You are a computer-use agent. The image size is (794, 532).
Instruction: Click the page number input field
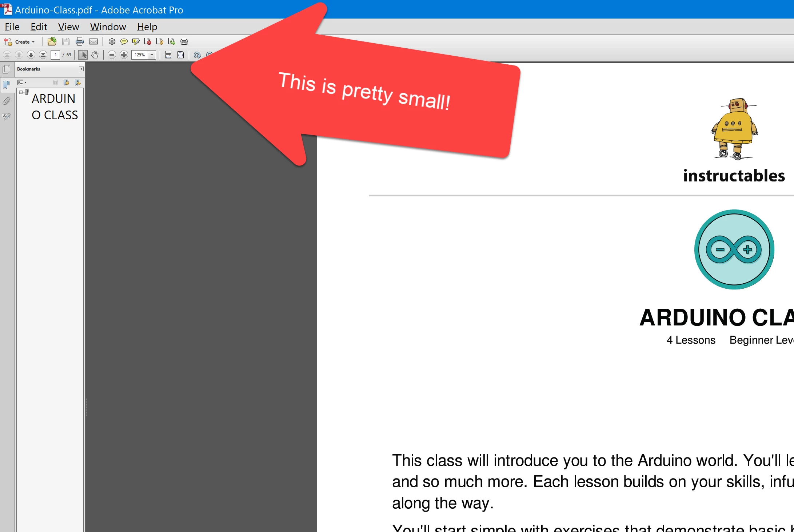tap(55, 55)
